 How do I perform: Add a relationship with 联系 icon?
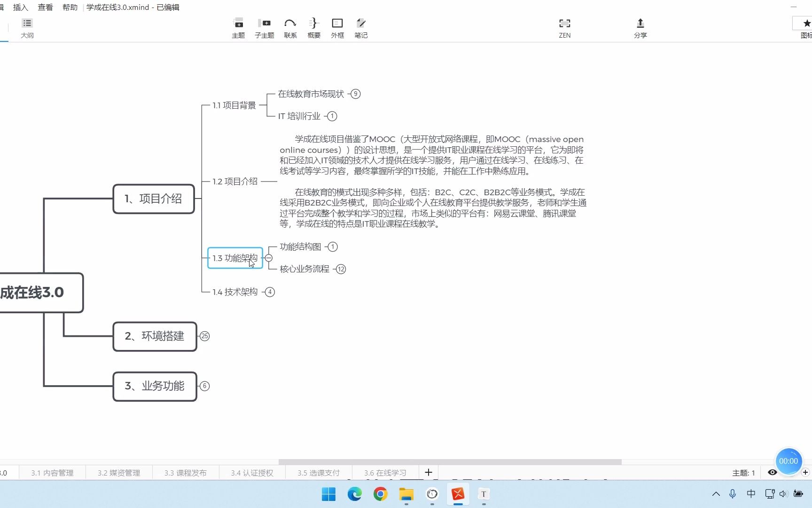tap(290, 28)
